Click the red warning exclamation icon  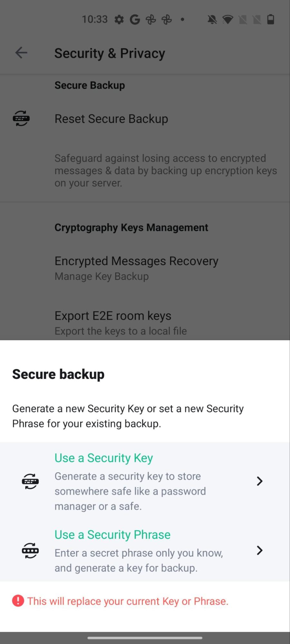18,601
